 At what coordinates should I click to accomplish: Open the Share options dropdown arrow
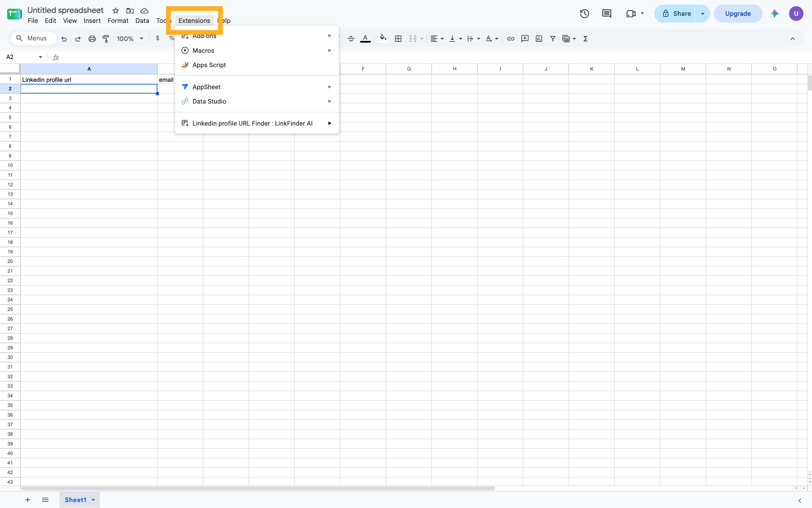point(703,14)
